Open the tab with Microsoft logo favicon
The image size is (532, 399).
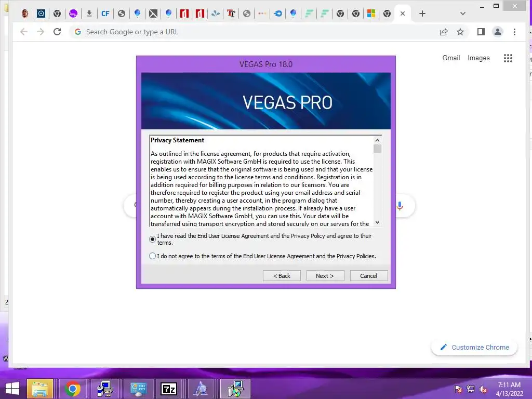coord(371,14)
